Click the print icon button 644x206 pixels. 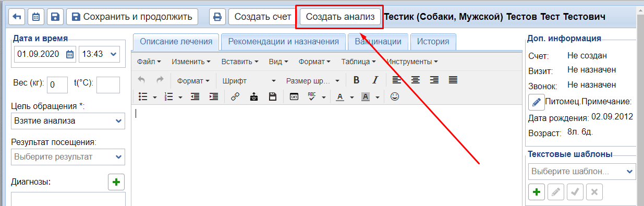[217, 17]
